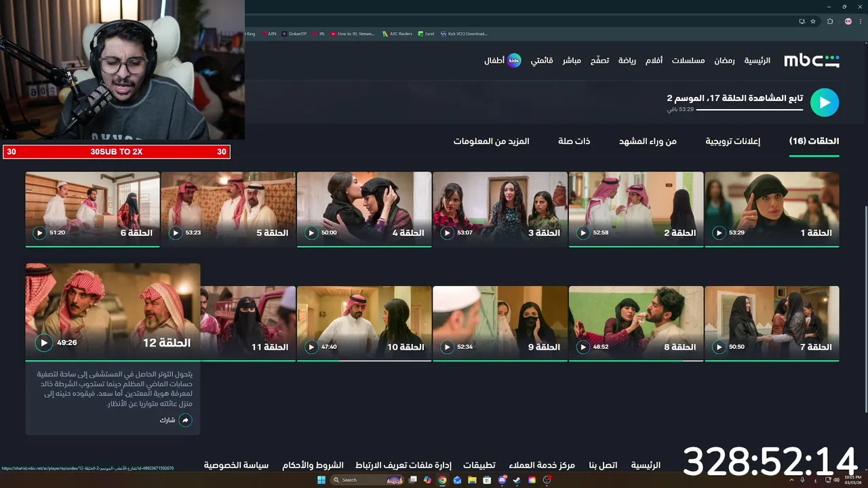Image resolution: width=868 pixels, height=488 pixels.
Task: Open the Excel bookmark
Action: click(426, 33)
